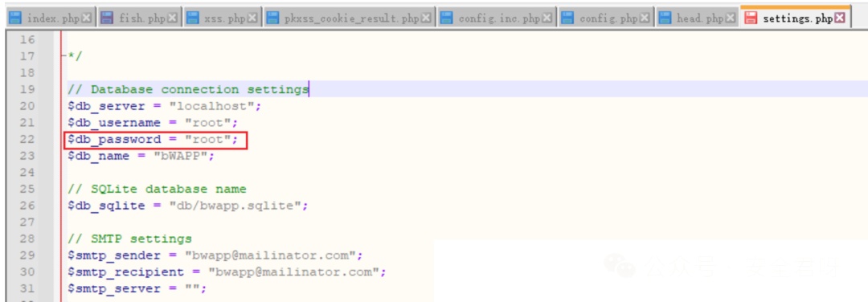868x302 pixels.
Task: Click the $db_username variable
Action: (x=114, y=123)
